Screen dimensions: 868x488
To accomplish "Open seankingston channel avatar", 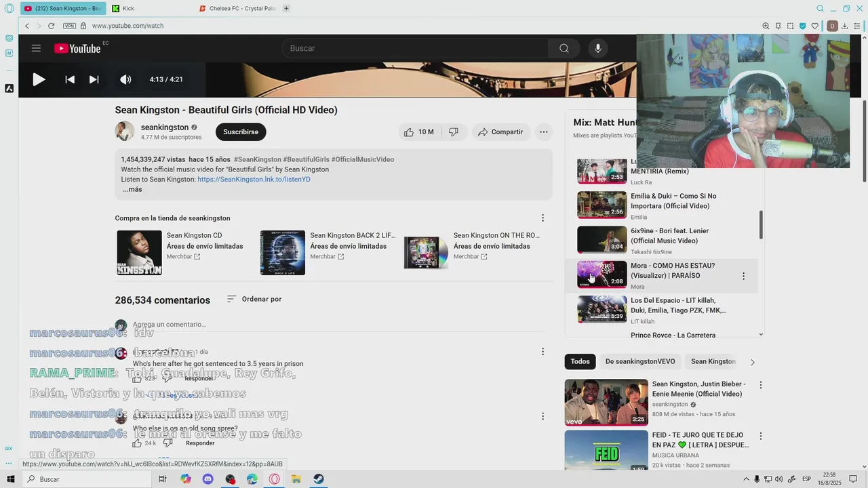I will click(125, 131).
